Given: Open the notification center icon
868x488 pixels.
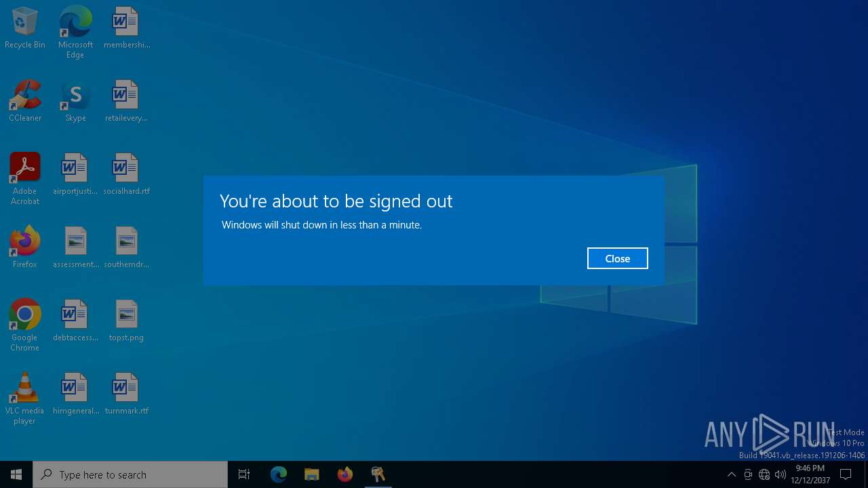Looking at the screenshot, I should click(846, 474).
